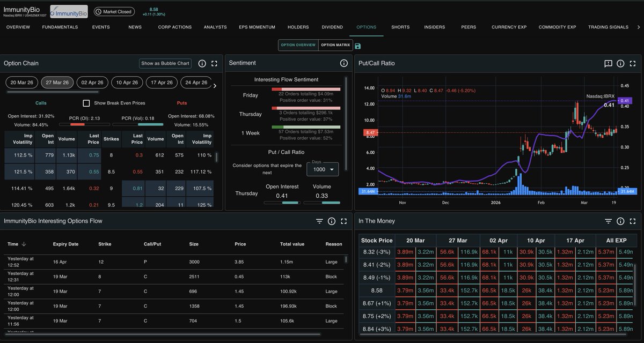Go to Peers tab

point(469,27)
